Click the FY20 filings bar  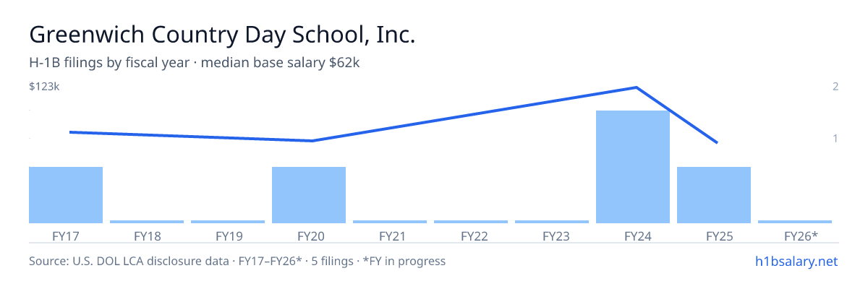pos(309,195)
